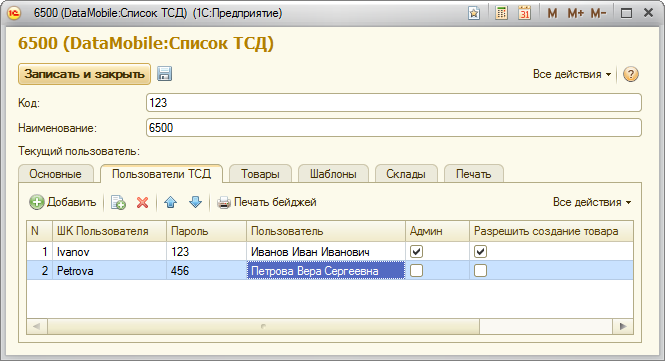Click the Печать бейджей button
The image size is (665, 361).
267,202
